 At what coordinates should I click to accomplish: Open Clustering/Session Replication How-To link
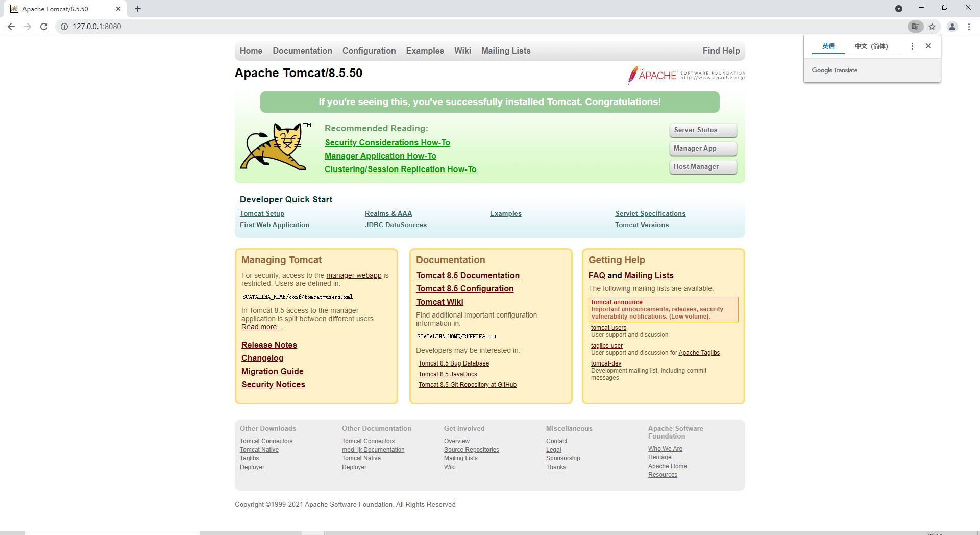[x=401, y=169]
